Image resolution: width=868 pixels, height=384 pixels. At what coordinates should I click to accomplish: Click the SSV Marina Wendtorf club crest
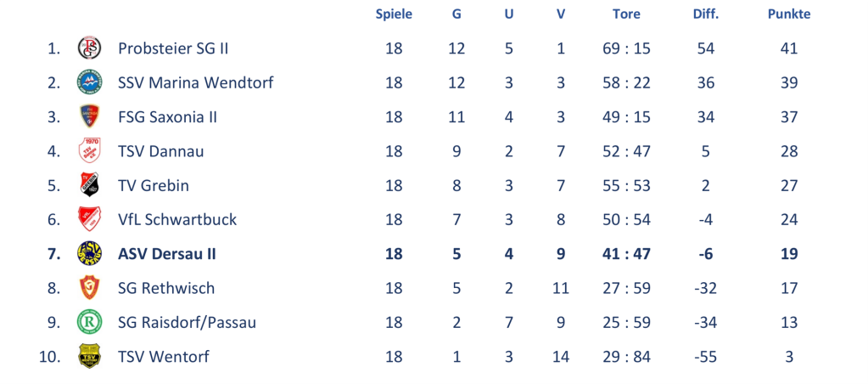click(89, 82)
